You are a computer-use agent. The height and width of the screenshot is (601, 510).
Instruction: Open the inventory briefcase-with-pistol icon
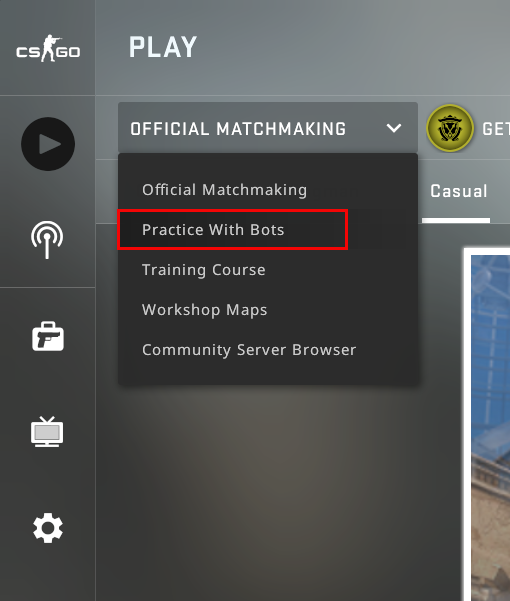click(48, 336)
